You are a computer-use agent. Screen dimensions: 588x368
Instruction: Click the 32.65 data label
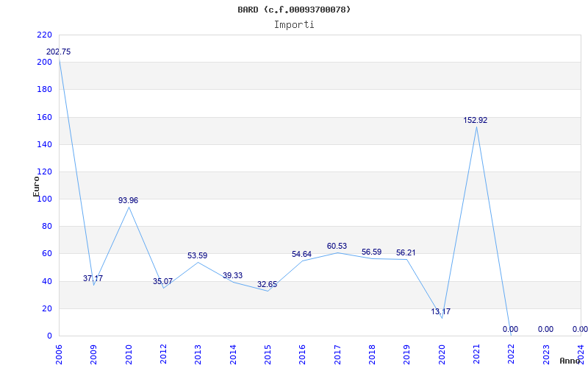[x=267, y=284]
